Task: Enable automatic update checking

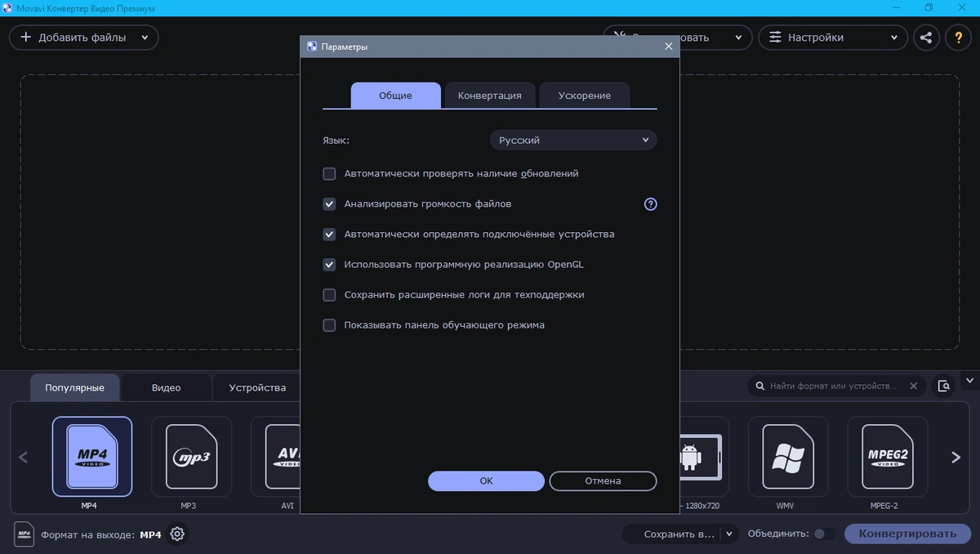Action: (x=329, y=174)
